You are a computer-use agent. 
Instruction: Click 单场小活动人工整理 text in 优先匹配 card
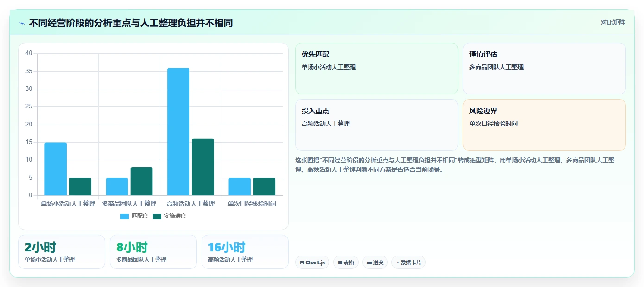click(328, 67)
